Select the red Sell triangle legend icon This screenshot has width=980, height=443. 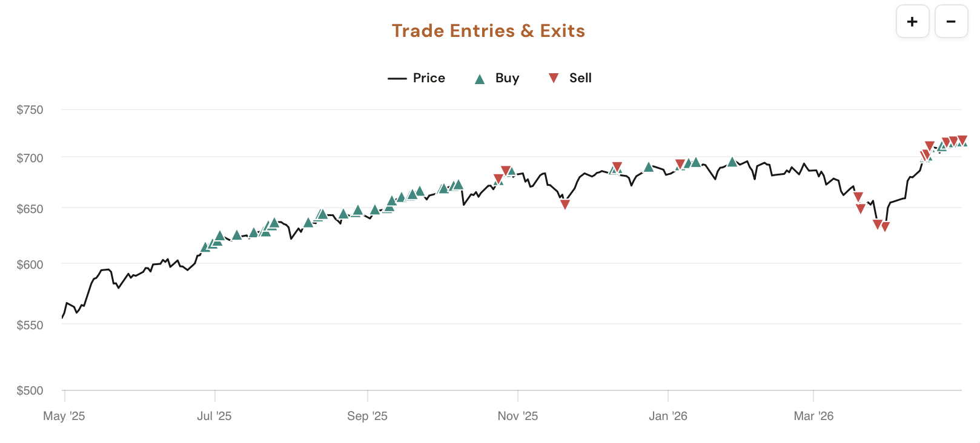553,77
